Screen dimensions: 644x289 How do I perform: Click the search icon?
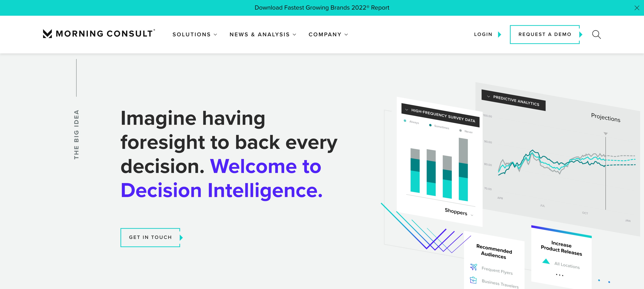(x=596, y=35)
